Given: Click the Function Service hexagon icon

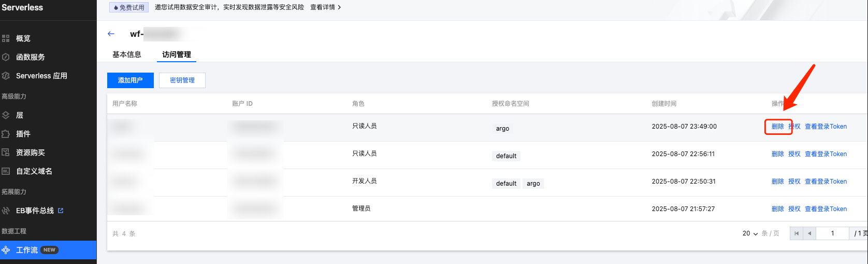Looking at the screenshot, I should point(6,57).
